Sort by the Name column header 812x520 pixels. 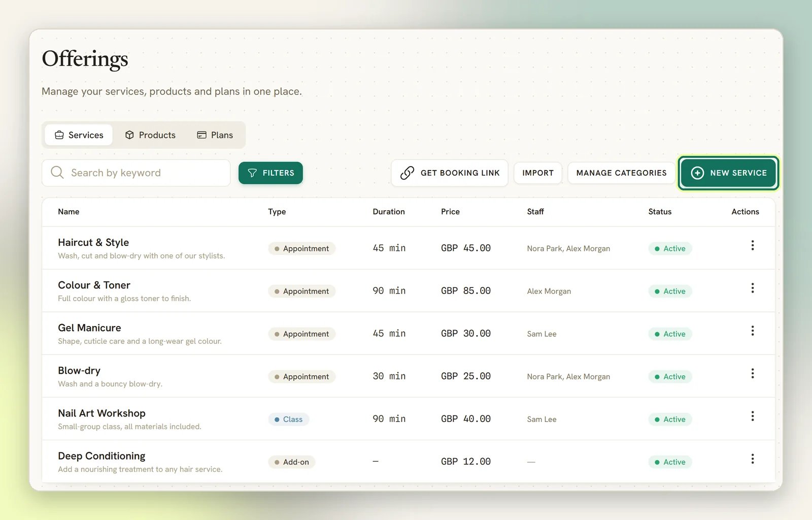click(69, 212)
